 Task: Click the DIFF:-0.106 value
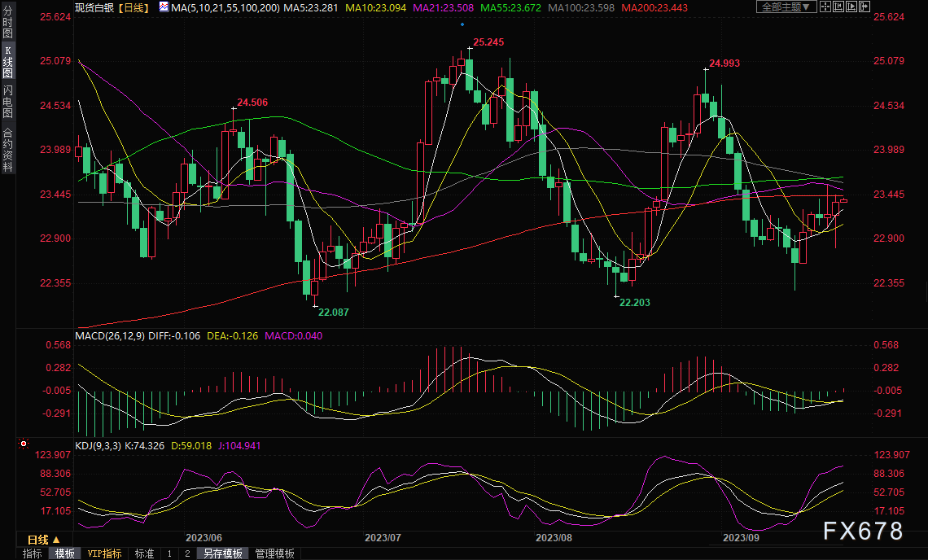pos(174,335)
